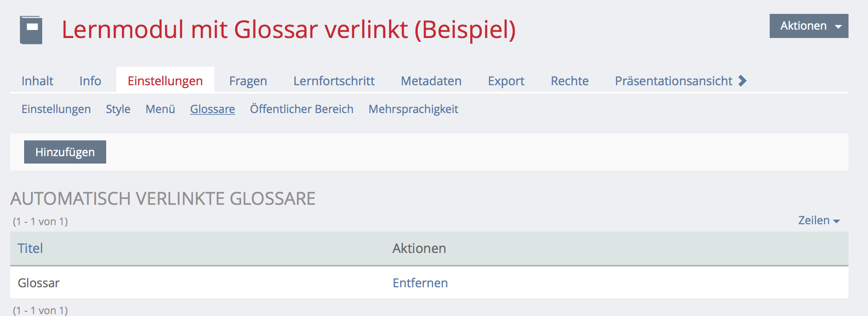868x316 pixels.
Task: Click the chevron next to Präsentationsansicht
Action: click(x=742, y=81)
